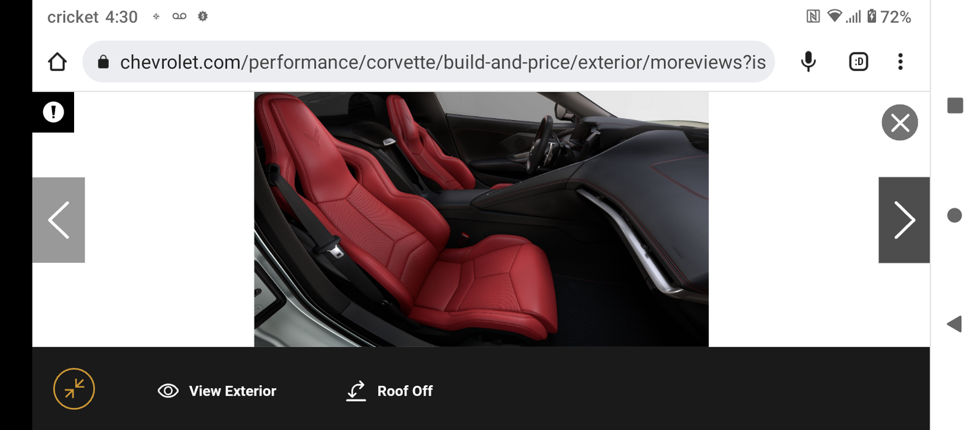980x430 pixels.
Task: Show the previous image with left arrow
Action: click(59, 220)
